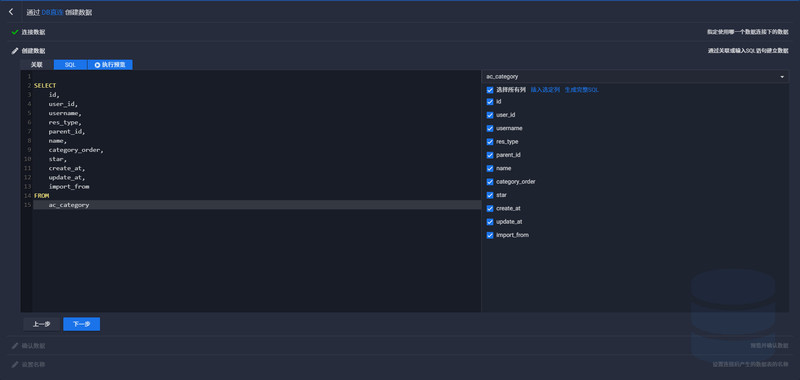
Task: Go back with 上一步 button
Action: [42, 324]
